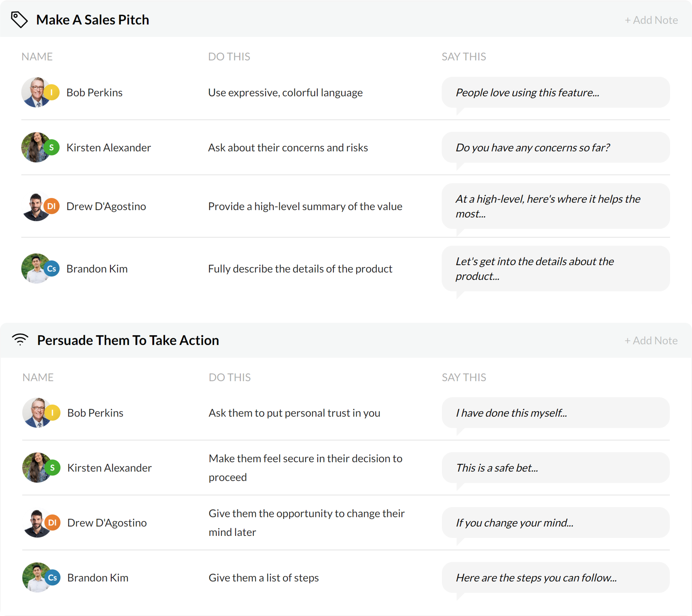Viewport: 692px width, 616px height.
Task: Click the wifi signal icon beside Persuade heading
Action: (x=20, y=339)
